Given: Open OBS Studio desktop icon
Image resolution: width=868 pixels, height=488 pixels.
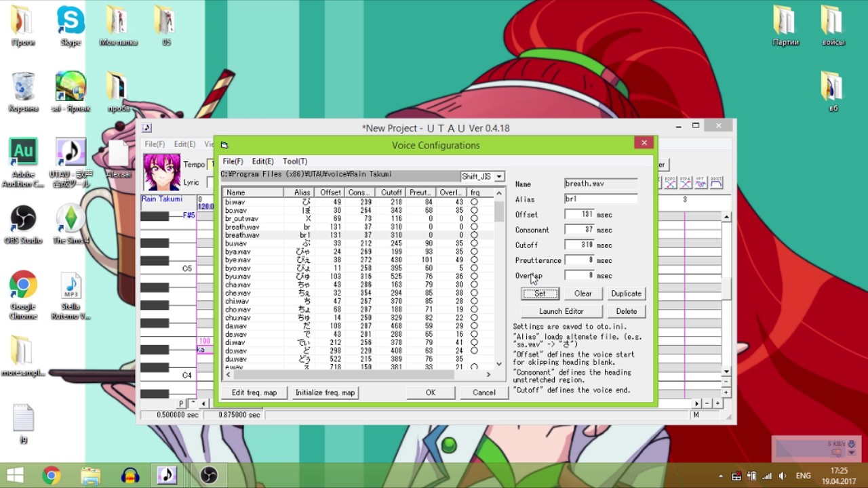Looking at the screenshot, I should 23,224.
